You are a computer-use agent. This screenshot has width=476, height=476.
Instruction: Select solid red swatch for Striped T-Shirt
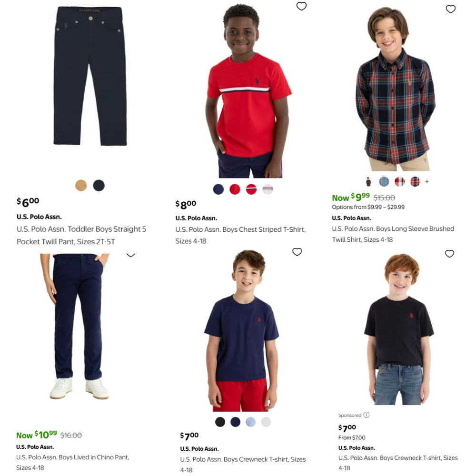coord(235,189)
